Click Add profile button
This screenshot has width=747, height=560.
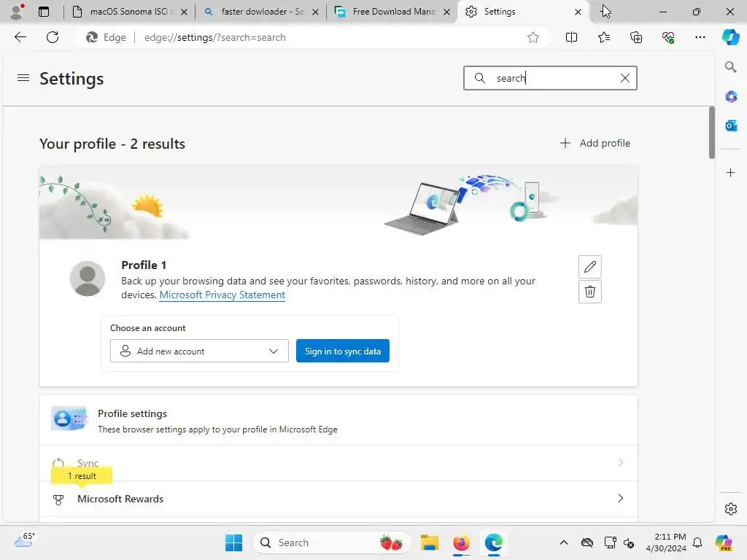click(x=595, y=143)
